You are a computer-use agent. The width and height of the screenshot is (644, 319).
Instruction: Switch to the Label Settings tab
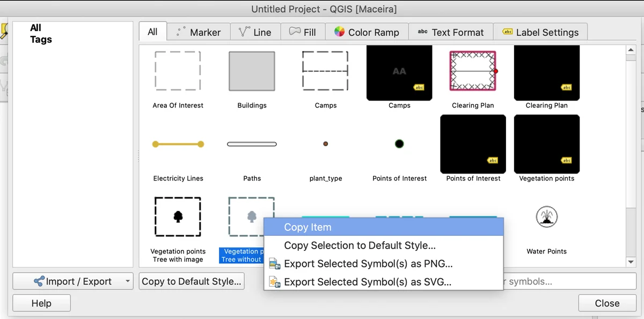(540, 32)
